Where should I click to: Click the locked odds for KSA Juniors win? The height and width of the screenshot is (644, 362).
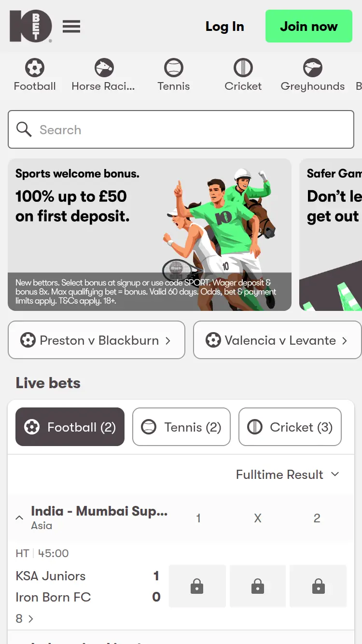pyautogui.click(x=197, y=586)
